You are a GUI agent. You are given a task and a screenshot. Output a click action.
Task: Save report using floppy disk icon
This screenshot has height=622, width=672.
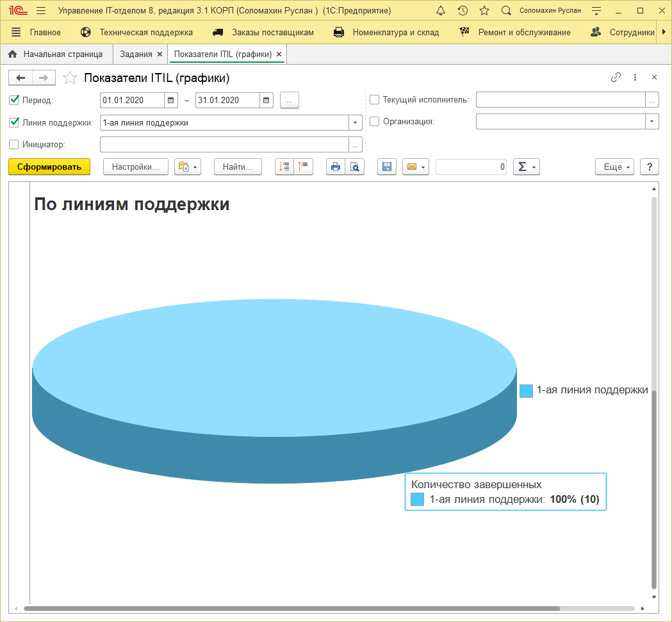coord(386,167)
